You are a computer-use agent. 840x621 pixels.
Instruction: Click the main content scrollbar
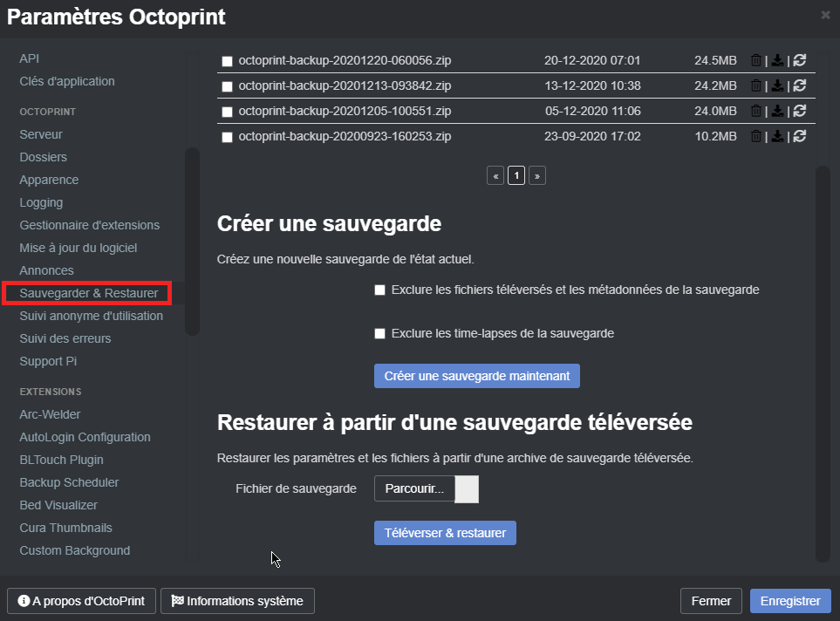pyautogui.click(x=823, y=364)
